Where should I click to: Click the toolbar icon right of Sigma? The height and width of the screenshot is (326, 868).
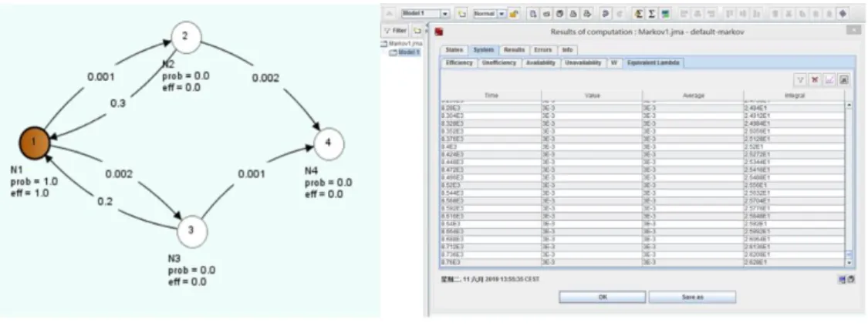(665, 14)
